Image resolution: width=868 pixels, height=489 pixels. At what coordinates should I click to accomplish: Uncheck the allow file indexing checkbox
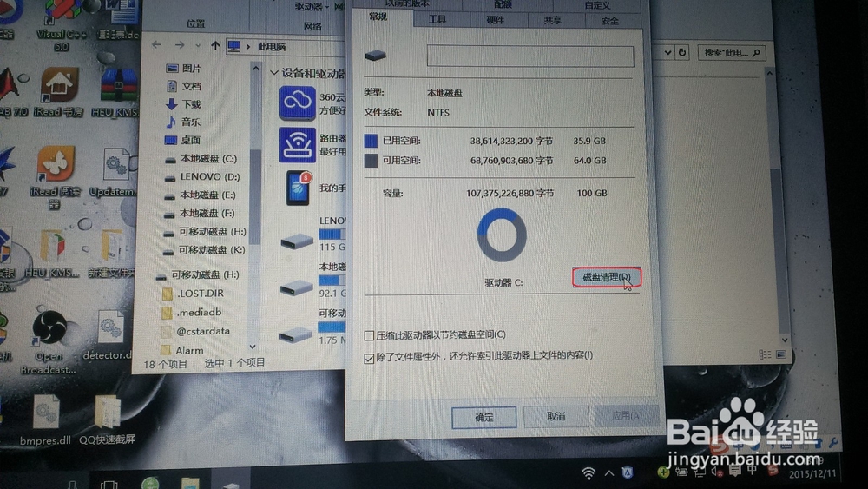click(x=369, y=359)
